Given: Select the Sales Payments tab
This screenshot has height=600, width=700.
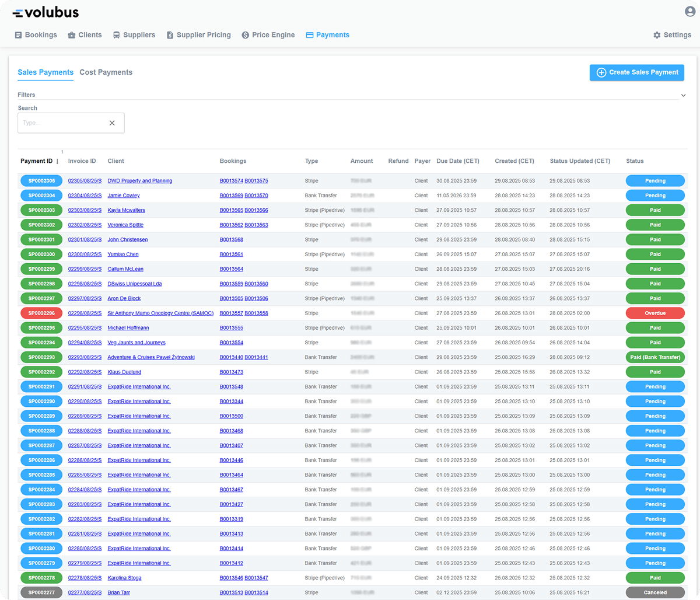Looking at the screenshot, I should click(x=45, y=72).
